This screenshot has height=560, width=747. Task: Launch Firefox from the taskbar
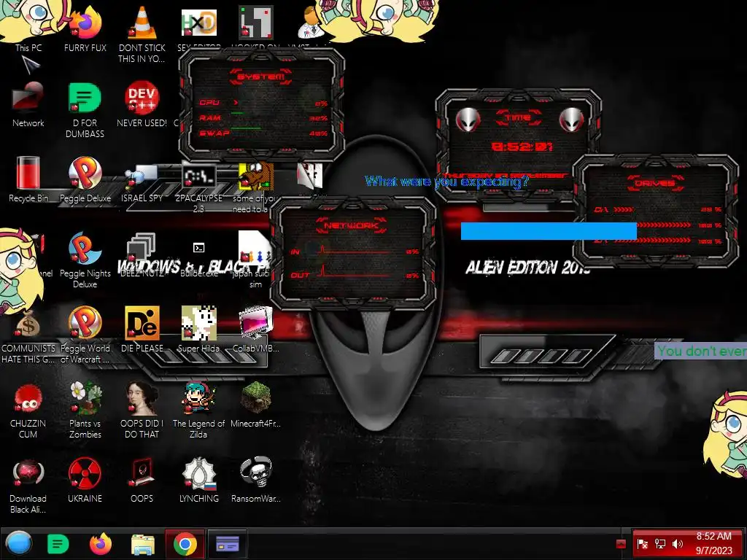[101, 543]
